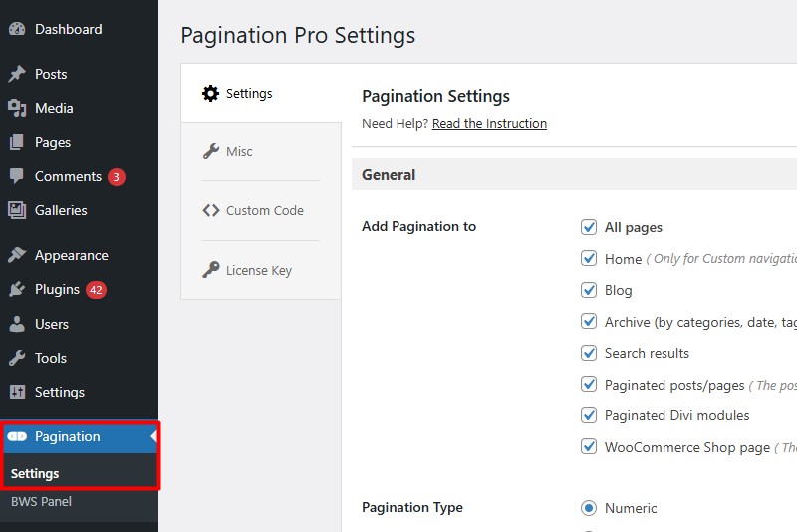Image resolution: width=797 pixels, height=532 pixels.
Task: Toggle the Blog checkbox
Action: [589, 290]
